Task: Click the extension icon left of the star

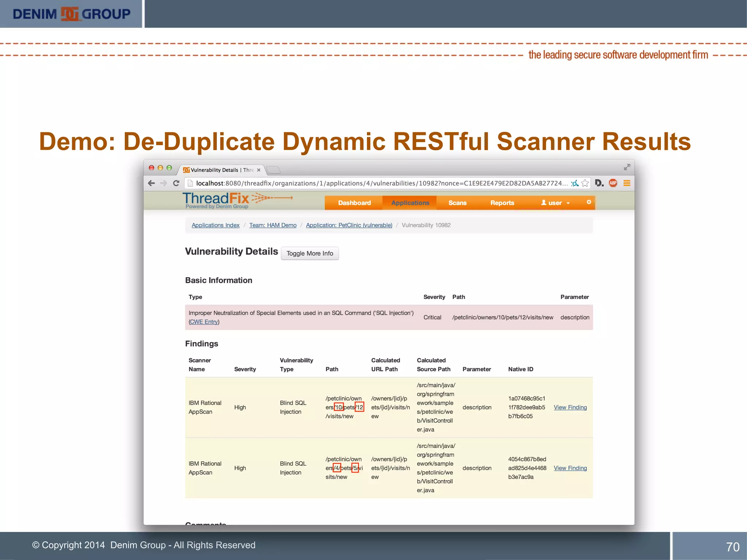Action: [575, 183]
